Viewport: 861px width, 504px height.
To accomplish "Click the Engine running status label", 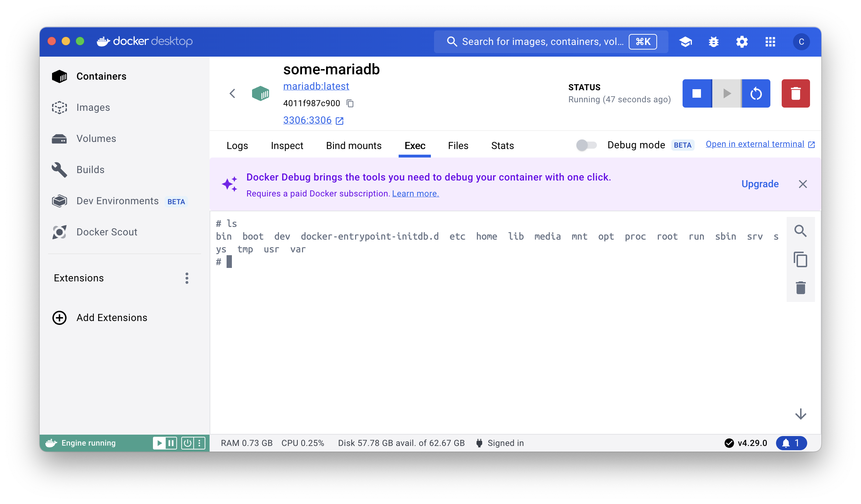I will pos(89,443).
